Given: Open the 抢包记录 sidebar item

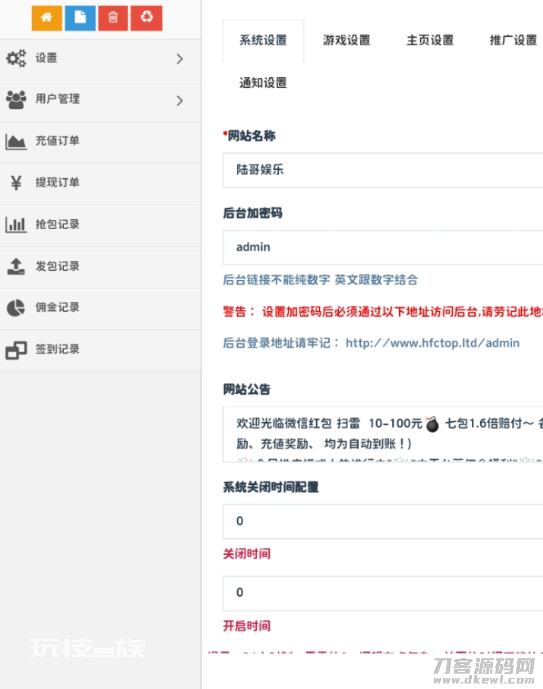Looking at the screenshot, I should click(100, 225).
